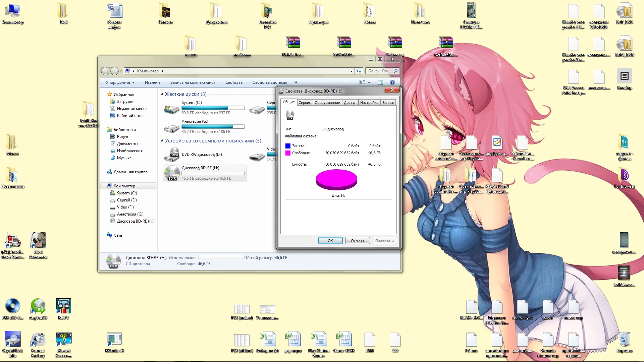Collapse the Жесткие диски group
The height and width of the screenshot is (362, 644).
162,94
